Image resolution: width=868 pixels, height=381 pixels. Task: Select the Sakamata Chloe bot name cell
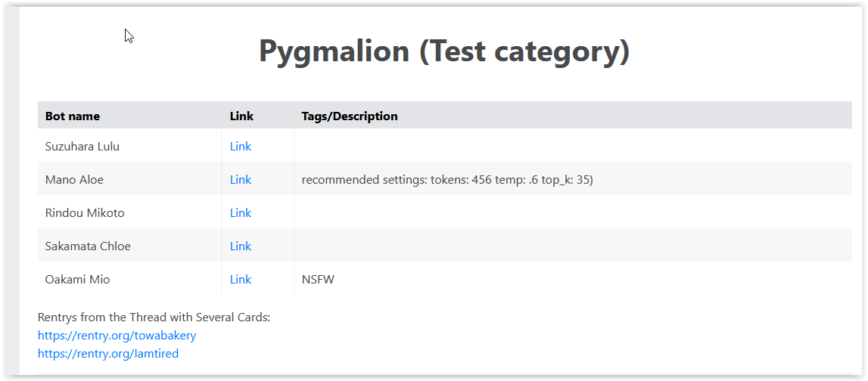tap(88, 246)
